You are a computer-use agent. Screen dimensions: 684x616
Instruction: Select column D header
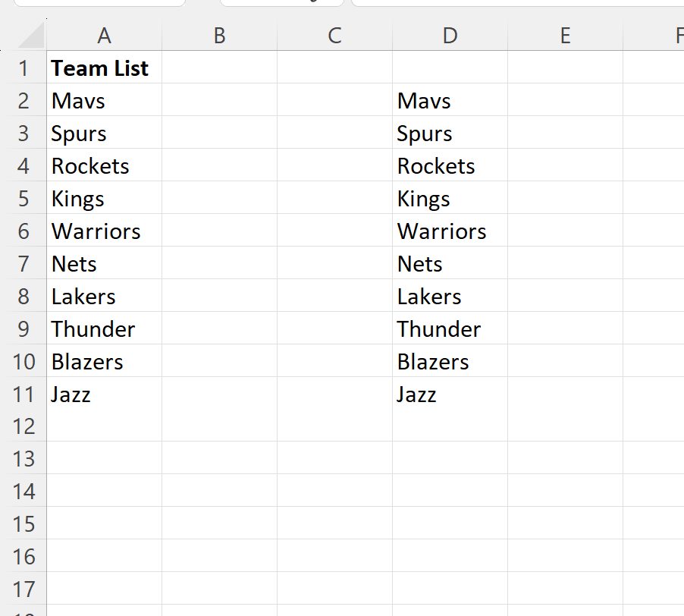pyautogui.click(x=450, y=36)
